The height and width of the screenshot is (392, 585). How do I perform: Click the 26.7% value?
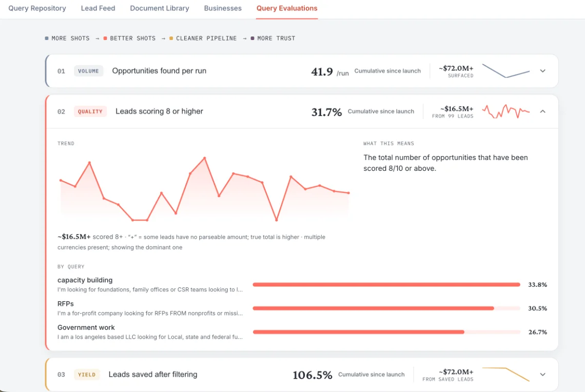tap(538, 332)
